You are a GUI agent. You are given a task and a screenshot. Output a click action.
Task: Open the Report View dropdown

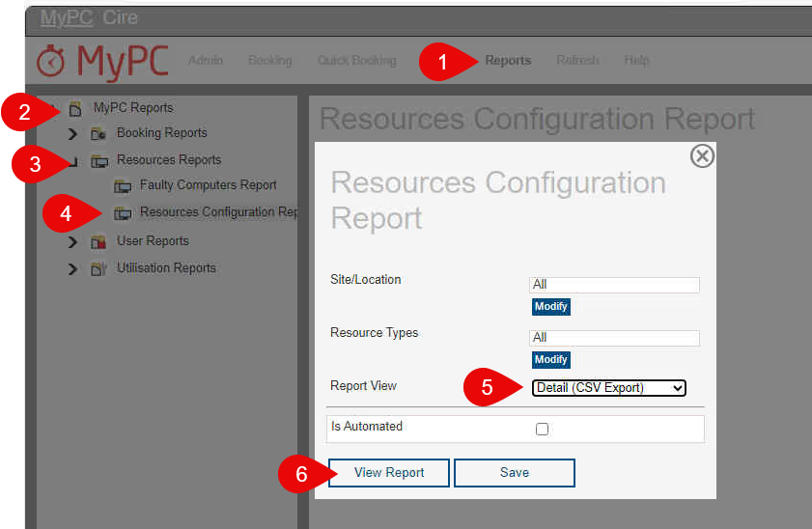(608, 388)
